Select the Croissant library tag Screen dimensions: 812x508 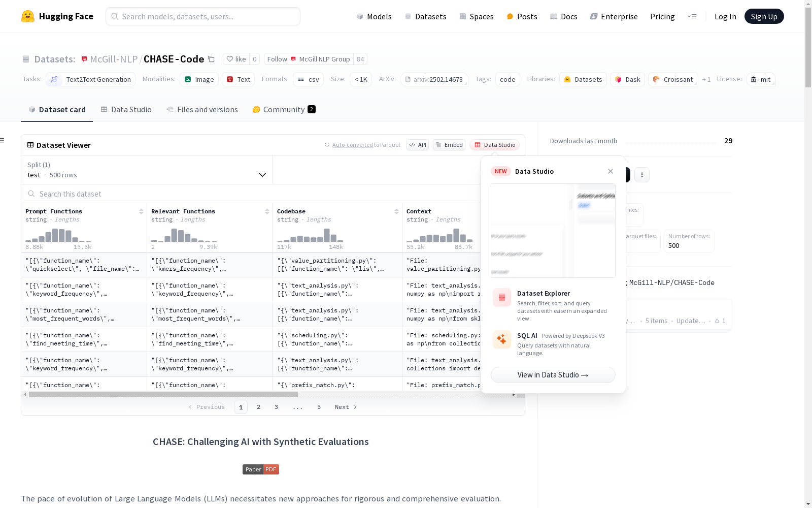pyautogui.click(x=673, y=79)
